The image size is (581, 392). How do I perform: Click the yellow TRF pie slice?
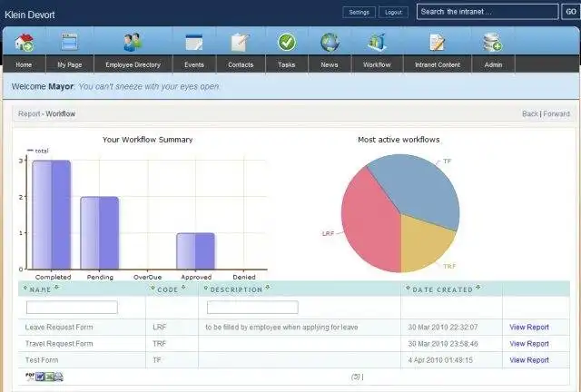[422, 242]
